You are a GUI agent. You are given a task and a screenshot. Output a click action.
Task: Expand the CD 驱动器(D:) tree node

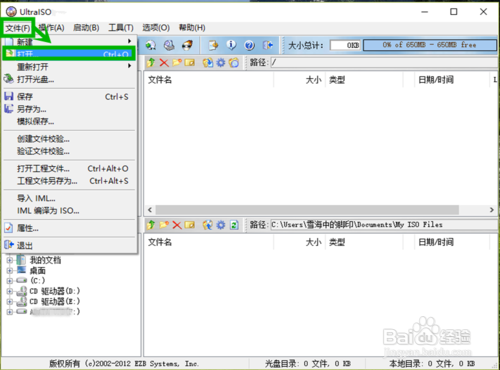pyautogui.click(x=10, y=291)
